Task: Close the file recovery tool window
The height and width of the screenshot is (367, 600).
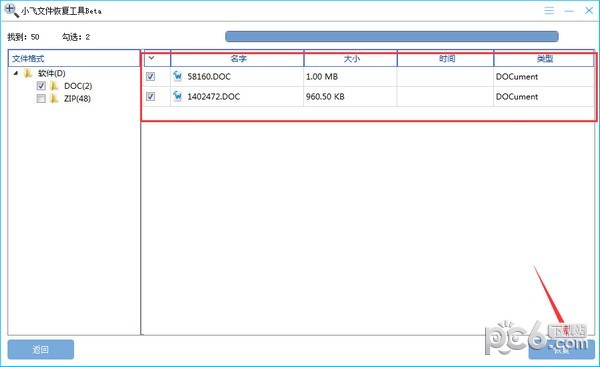Action: (589, 10)
